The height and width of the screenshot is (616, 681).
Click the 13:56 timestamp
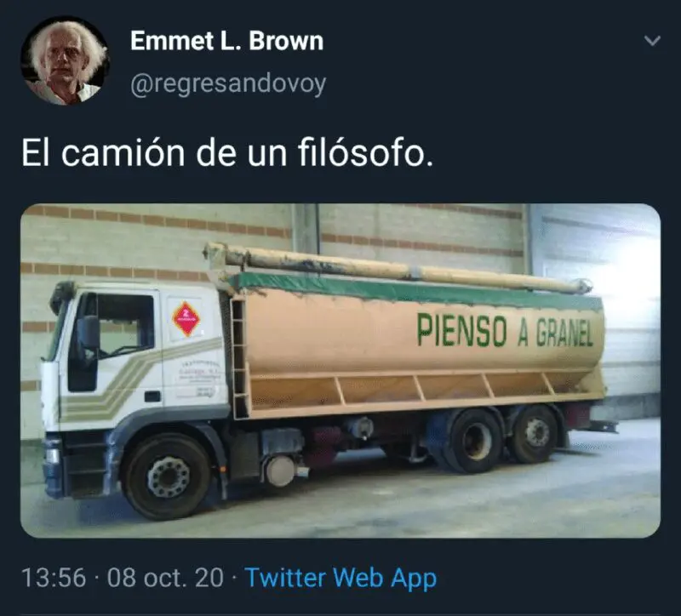point(54,578)
